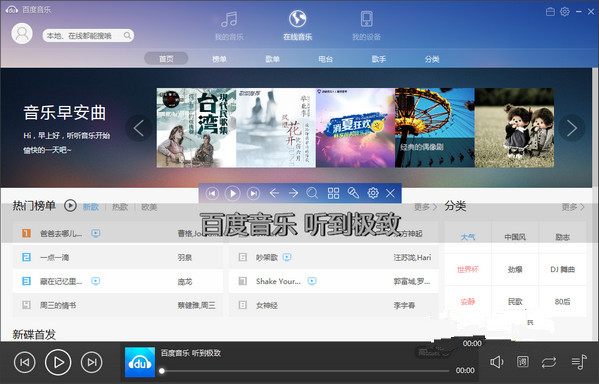The image size is (599, 384).
Task: Click the magnifier icon in the search box
Action: 127,36
